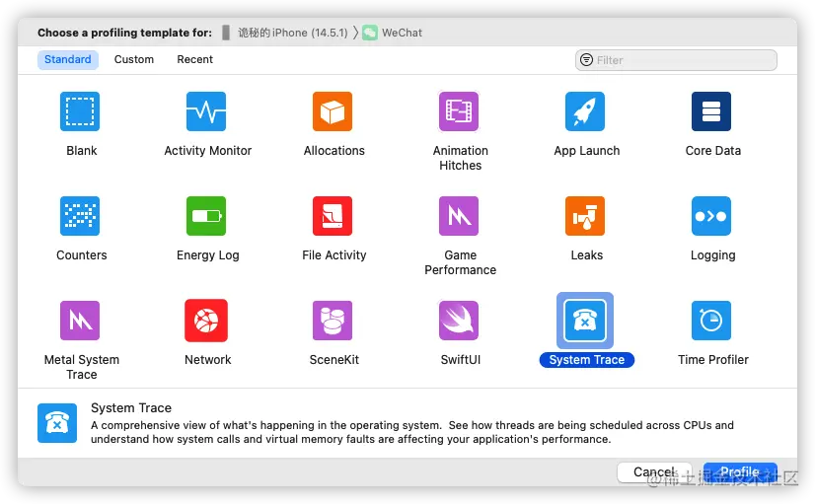The image size is (815, 504).
Task: Click the "Leaks" label
Action: click(x=587, y=255)
